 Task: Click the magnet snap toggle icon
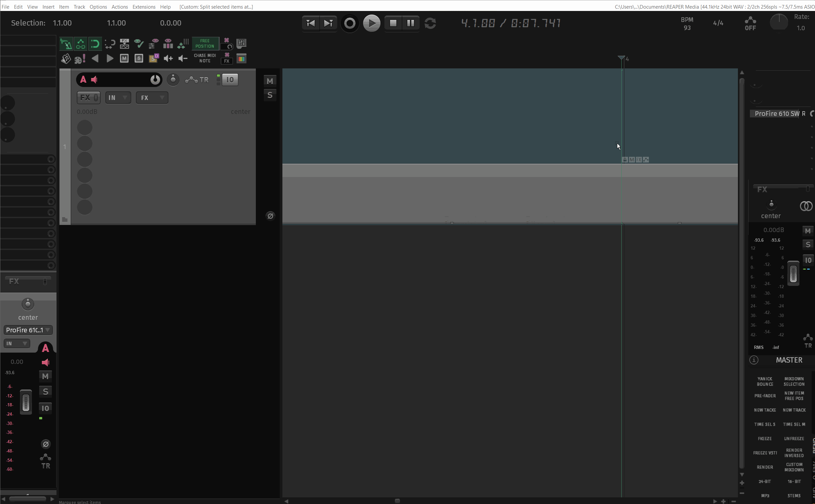click(x=95, y=44)
